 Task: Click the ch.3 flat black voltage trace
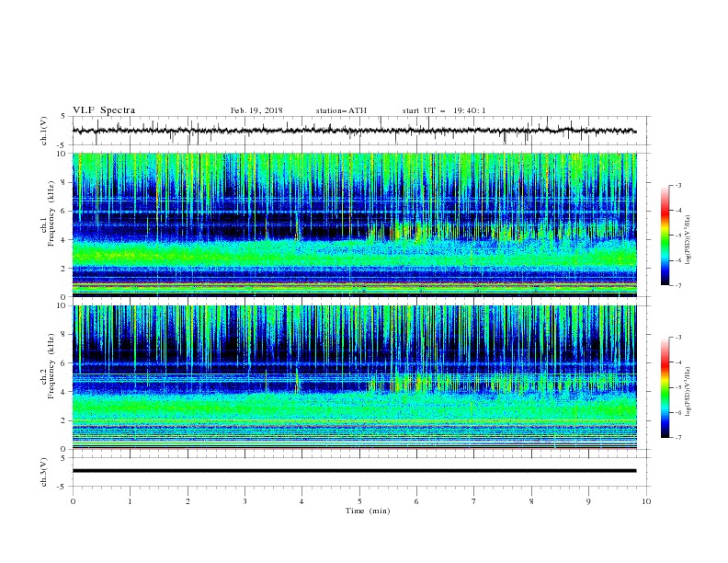[x=354, y=471]
